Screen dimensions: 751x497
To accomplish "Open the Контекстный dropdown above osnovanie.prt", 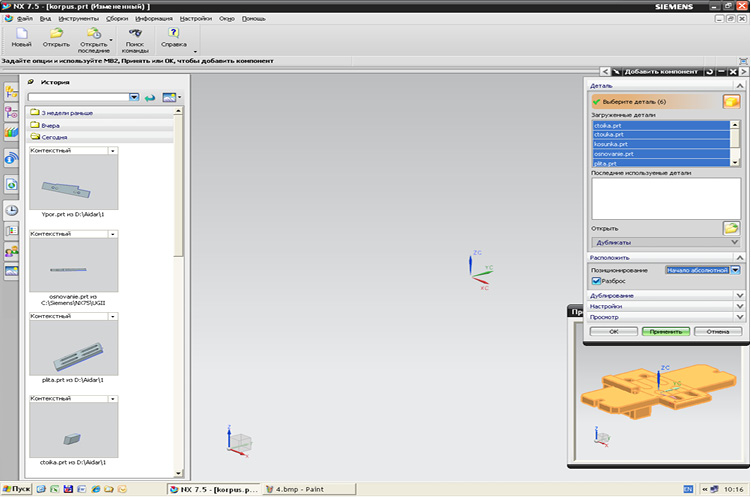I will [113, 234].
